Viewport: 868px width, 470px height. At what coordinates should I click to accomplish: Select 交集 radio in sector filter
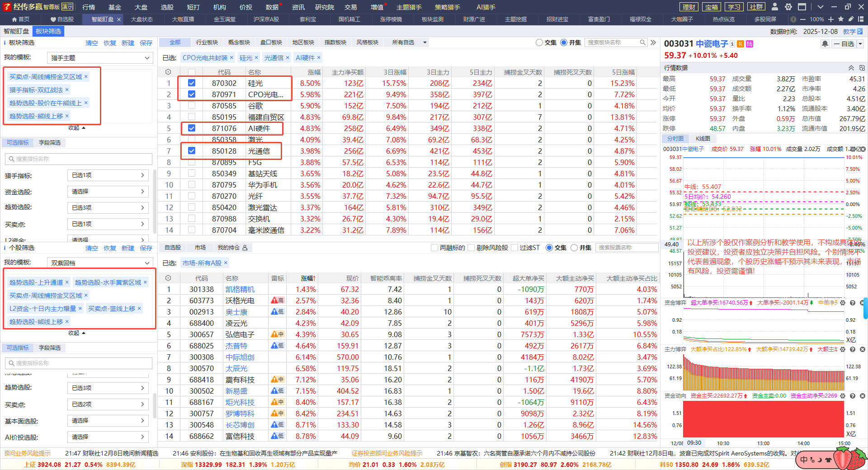[x=539, y=42]
